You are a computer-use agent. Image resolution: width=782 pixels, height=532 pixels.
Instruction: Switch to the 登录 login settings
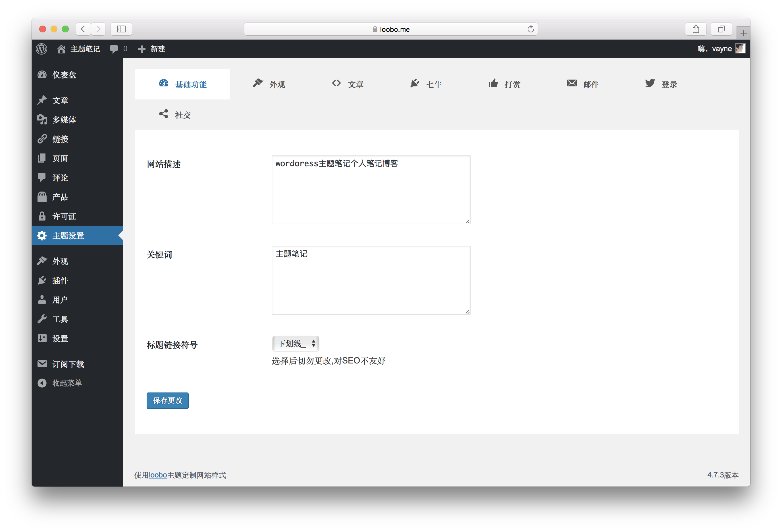669,84
